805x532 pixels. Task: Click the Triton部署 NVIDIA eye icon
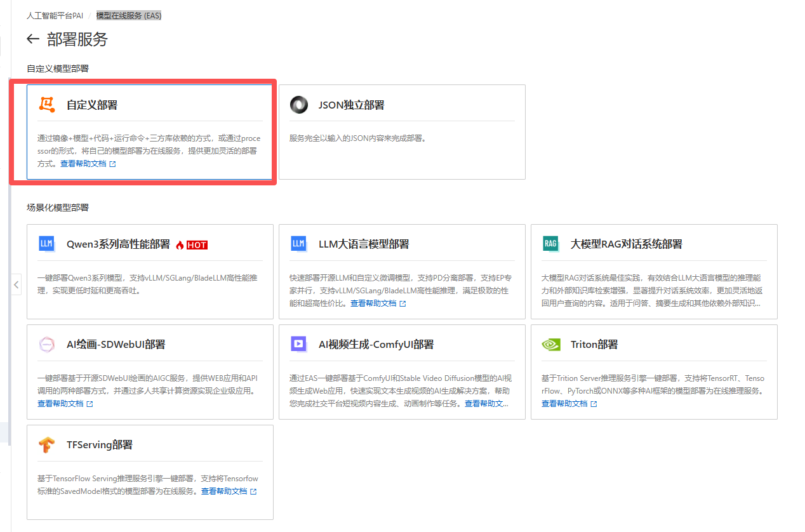[x=550, y=344]
